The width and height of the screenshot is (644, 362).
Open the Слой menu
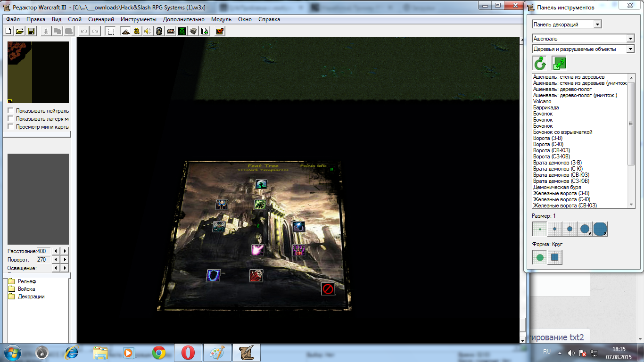pyautogui.click(x=75, y=19)
